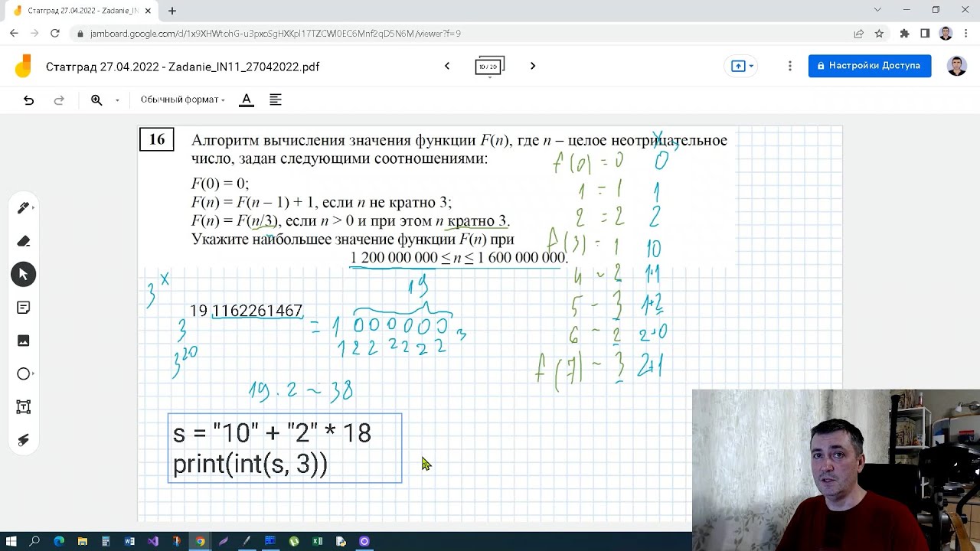
Task: Click the code text box 's = "10" + "2" * 18'
Action: coord(285,448)
